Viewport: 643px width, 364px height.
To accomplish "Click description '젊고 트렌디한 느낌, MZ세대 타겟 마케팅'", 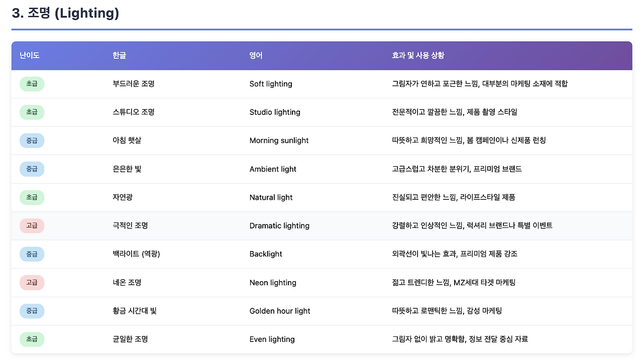I will 454,282.
